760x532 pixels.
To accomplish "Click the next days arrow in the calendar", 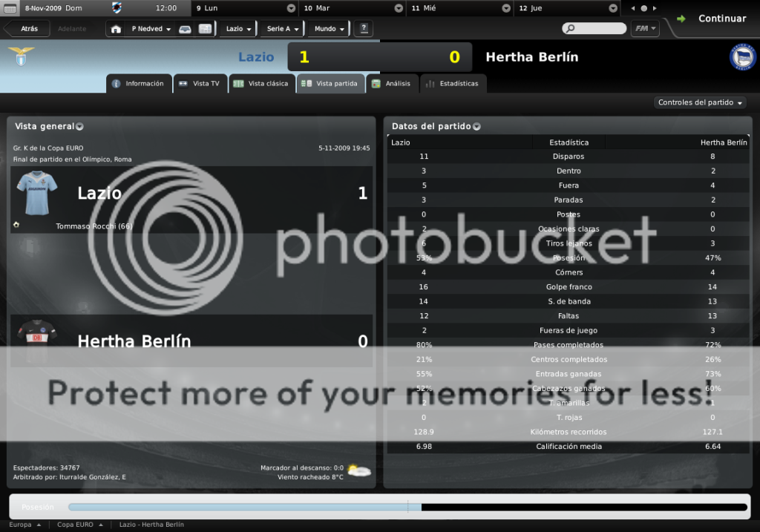I will (x=655, y=8).
